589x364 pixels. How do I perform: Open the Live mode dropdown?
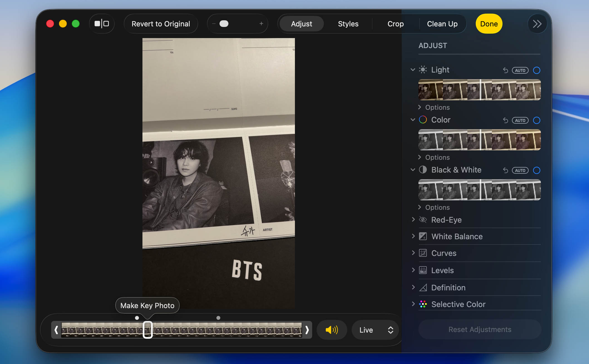(375, 330)
